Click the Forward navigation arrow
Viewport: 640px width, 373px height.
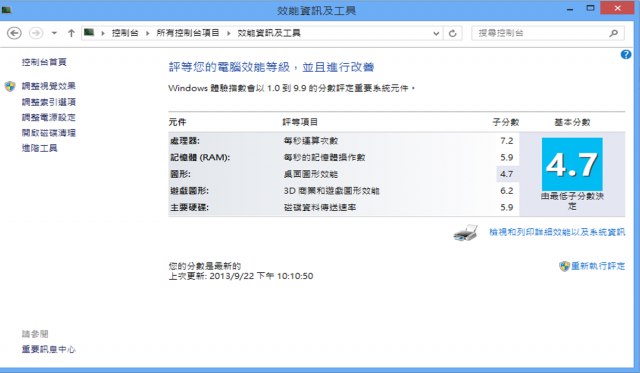(36, 33)
